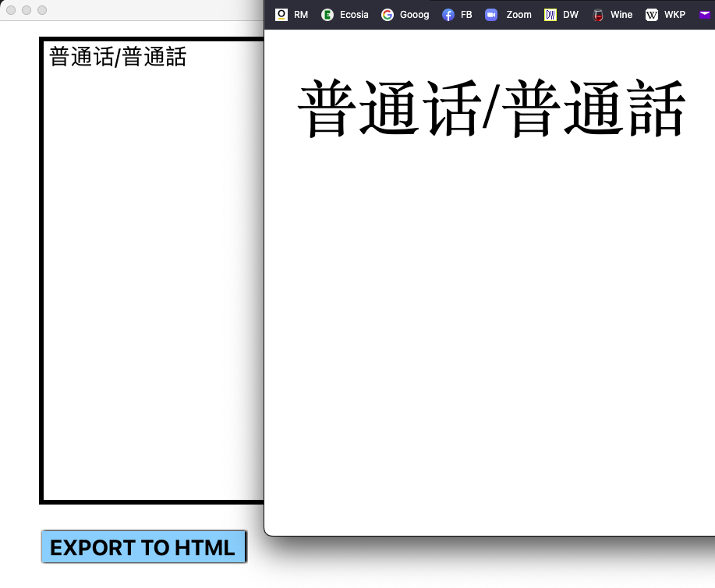Open the Gooog bookmark
The image size is (715, 588).
click(405, 15)
